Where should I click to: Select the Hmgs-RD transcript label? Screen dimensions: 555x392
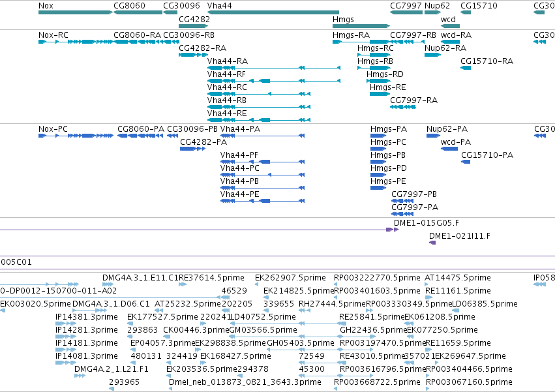click(x=385, y=74)
